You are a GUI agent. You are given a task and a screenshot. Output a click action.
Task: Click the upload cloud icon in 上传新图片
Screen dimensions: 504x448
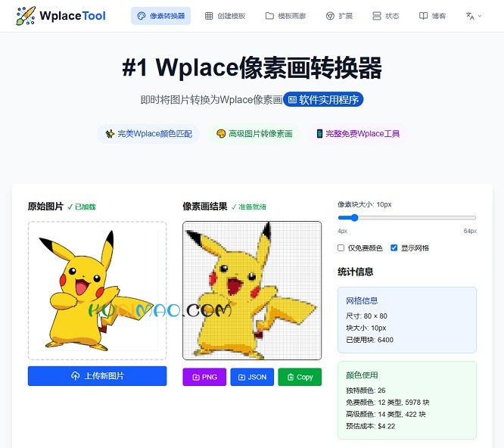[x=75, y=376]
